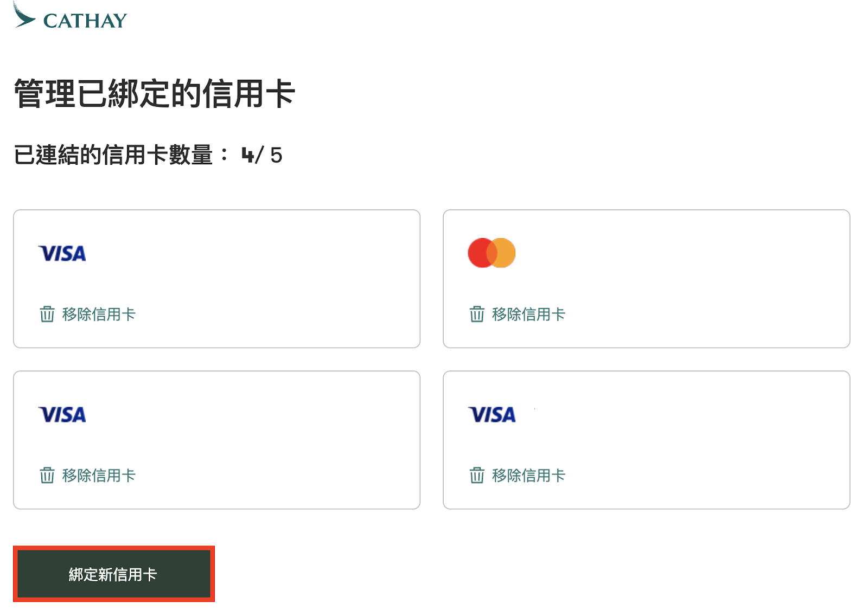
Task: Click 移除信用卡 text in the bottom-right Visa card
Action: (528, 476)
